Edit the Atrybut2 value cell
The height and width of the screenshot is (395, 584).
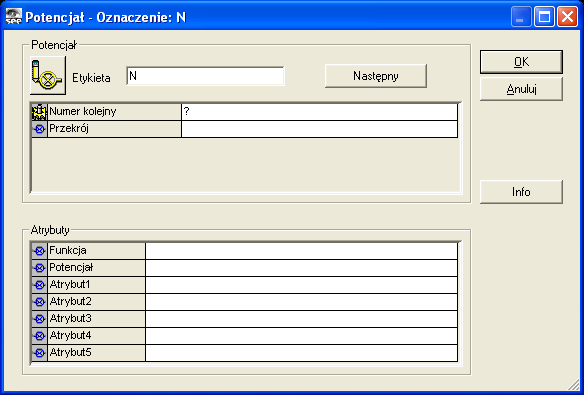[x=301, y=302]
